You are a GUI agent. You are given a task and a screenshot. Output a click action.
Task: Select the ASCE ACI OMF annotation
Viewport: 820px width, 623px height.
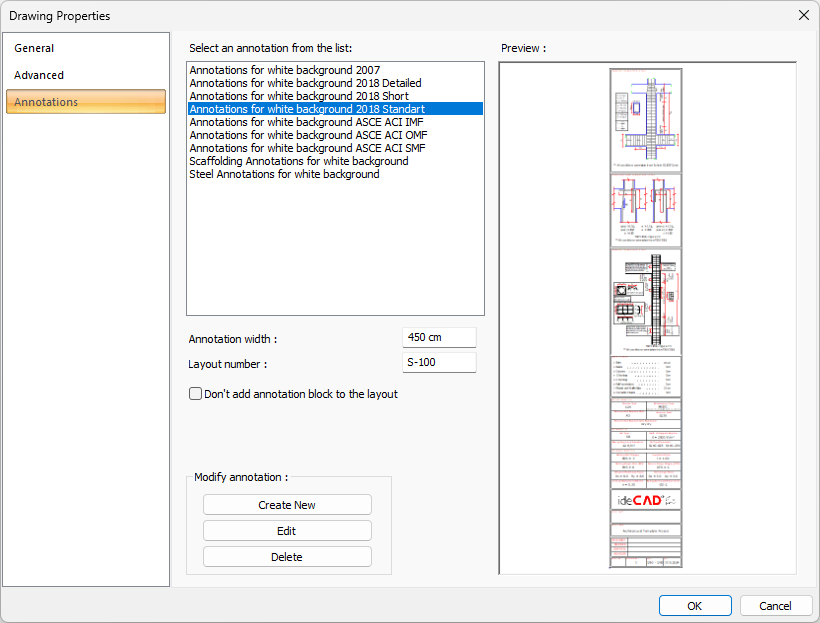[x=309, y=135]
